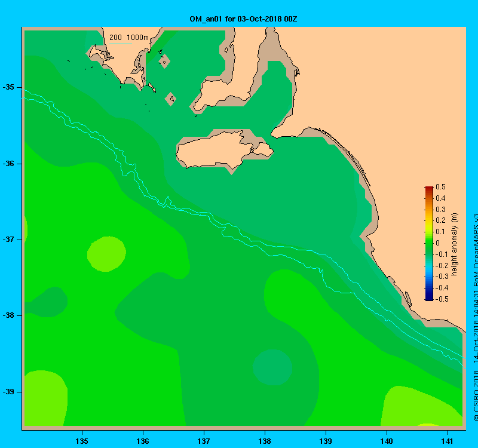Select the -37 latitude axis label
Viewport: 478px width, 448px height.
point(8,240)
